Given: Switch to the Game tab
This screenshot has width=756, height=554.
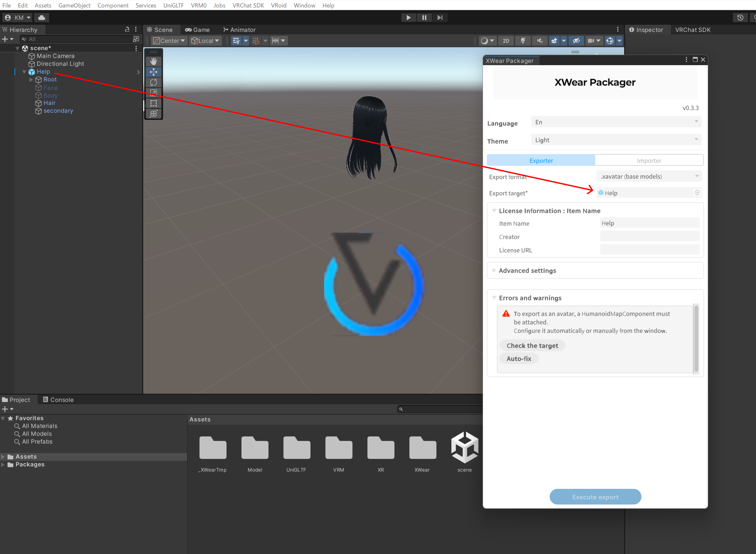Looking at the screenshot, I should tap(197, 29).
